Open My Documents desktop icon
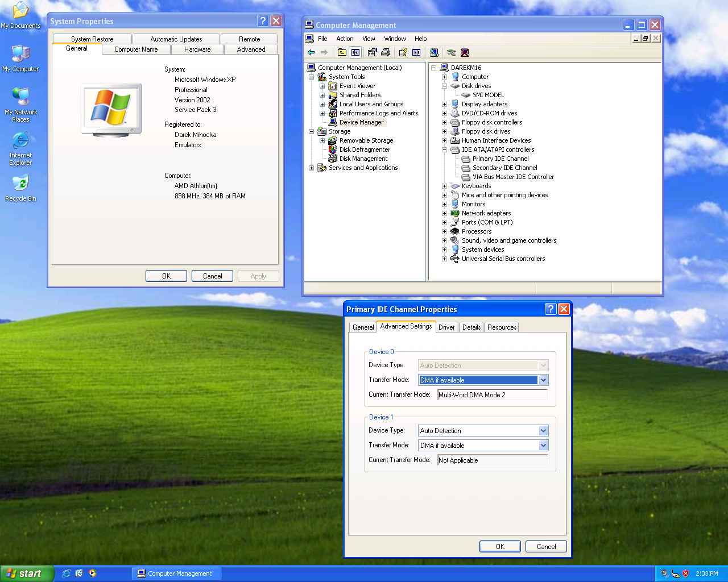The width and height of the screenshot is (728, 582). [20, 15]
